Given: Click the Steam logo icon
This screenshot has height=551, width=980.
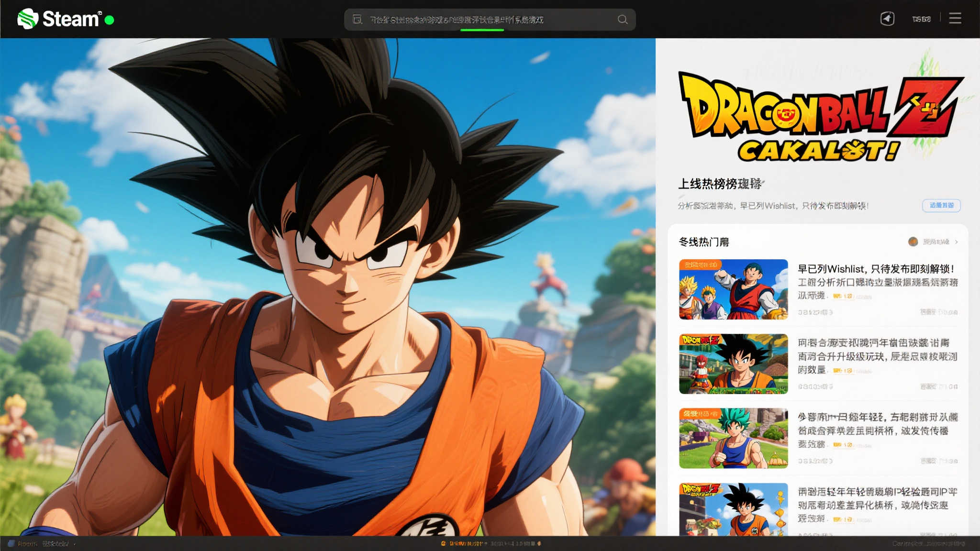Looking at the screenshot, I should (28, 19).
